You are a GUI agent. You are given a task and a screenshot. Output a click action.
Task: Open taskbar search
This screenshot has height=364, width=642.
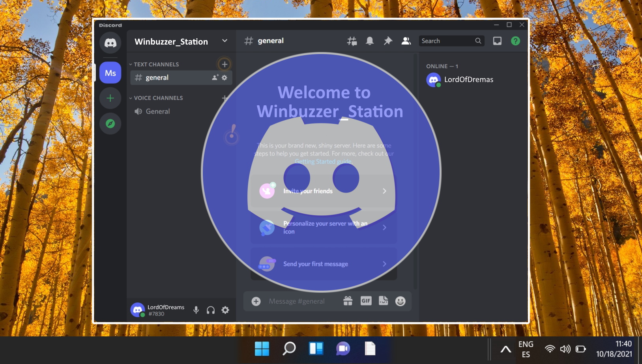click(x=289, y=349)
